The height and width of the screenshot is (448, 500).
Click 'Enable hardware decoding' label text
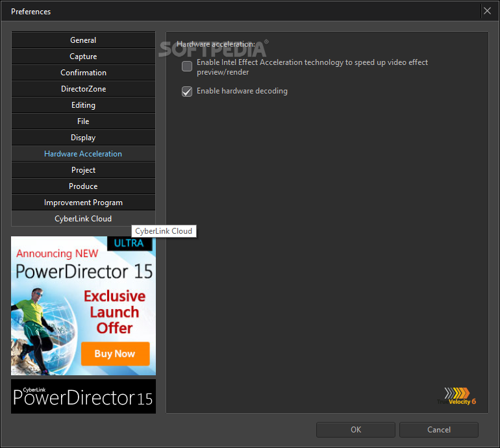(242, 91)
